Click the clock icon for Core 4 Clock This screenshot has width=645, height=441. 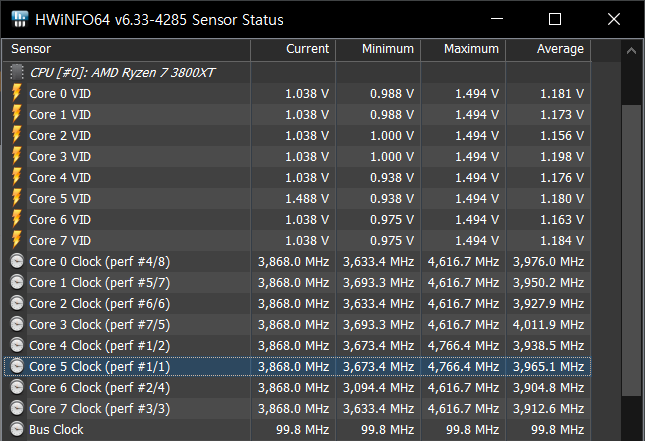tap(17, 345)
